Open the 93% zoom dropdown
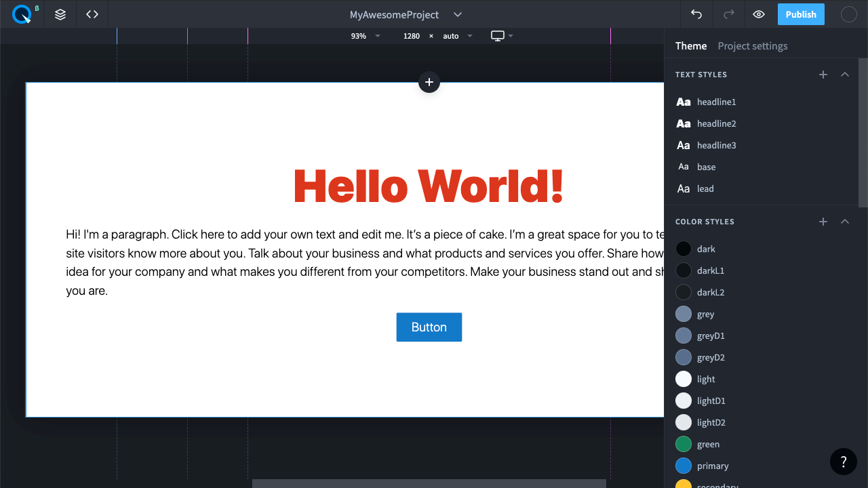 pyautogui.click(x=366, y=36)
